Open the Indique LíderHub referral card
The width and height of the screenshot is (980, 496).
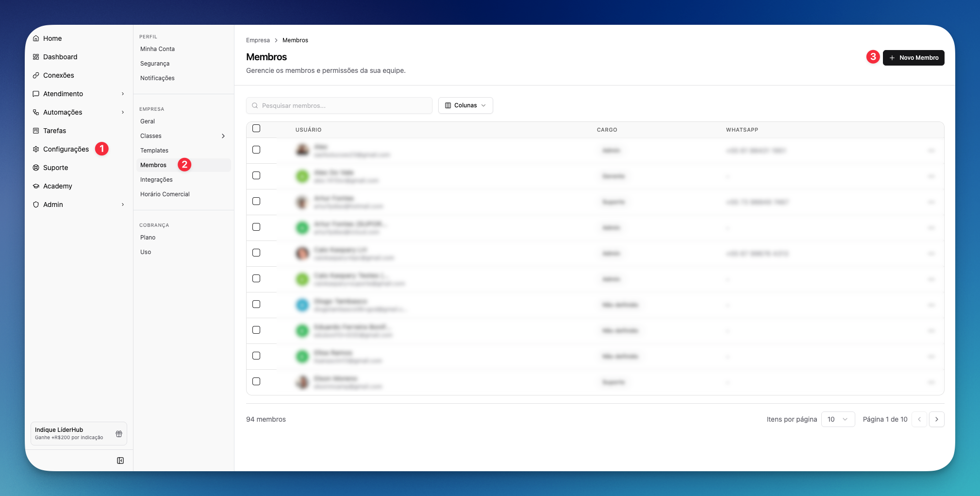(x=79, y=433)
